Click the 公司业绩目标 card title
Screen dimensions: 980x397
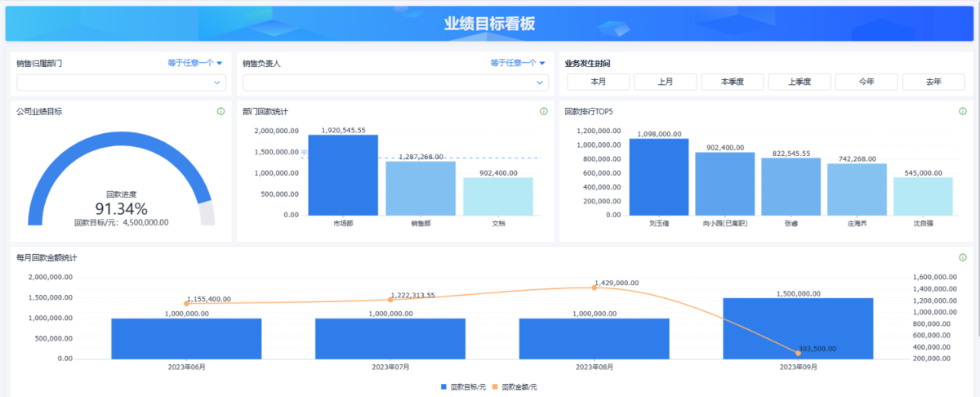point(39,111)
